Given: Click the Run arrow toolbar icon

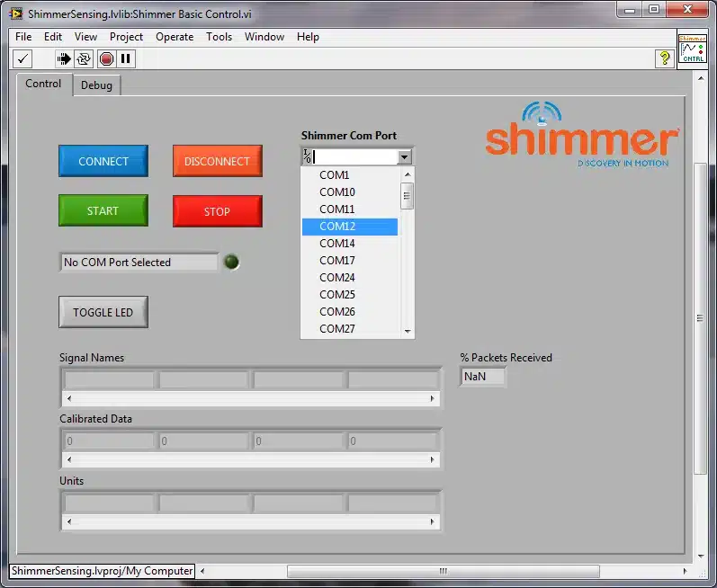Looking at the screenshot, I should (64, 58).
